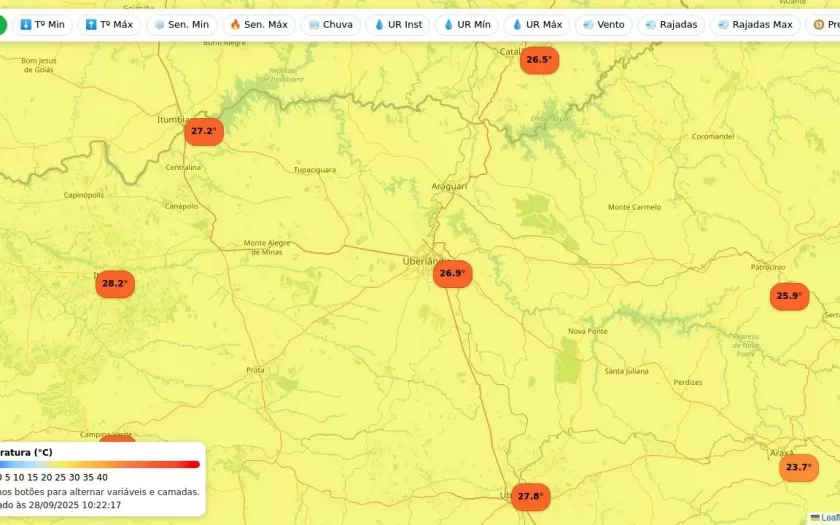Activate the Rajadas gusts layer
The width and height of the screenshot is (840, 525).
point(671,24)
